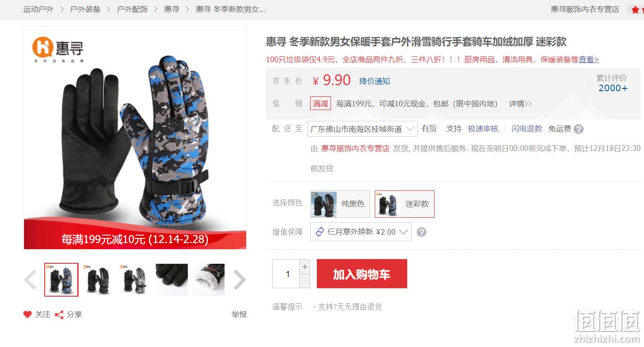
Task: Open the 运动户外 breadcrumb category
Action: tap(39, 9)
